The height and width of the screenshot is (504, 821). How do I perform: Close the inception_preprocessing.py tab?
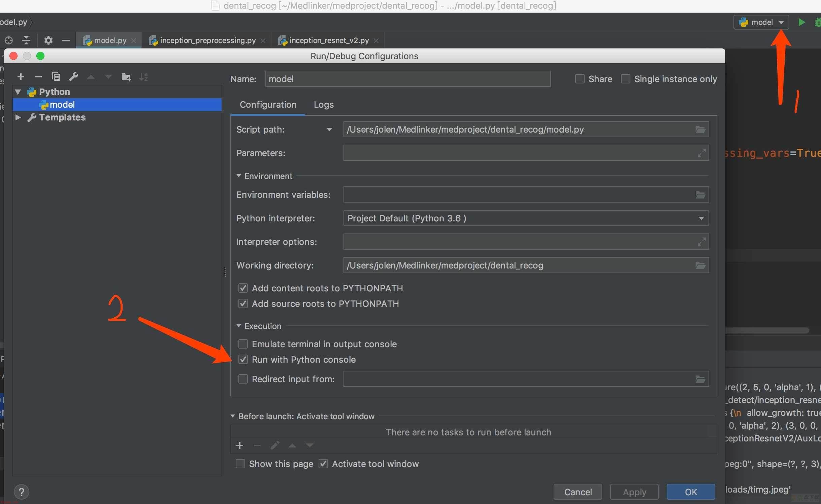[263, 41]
